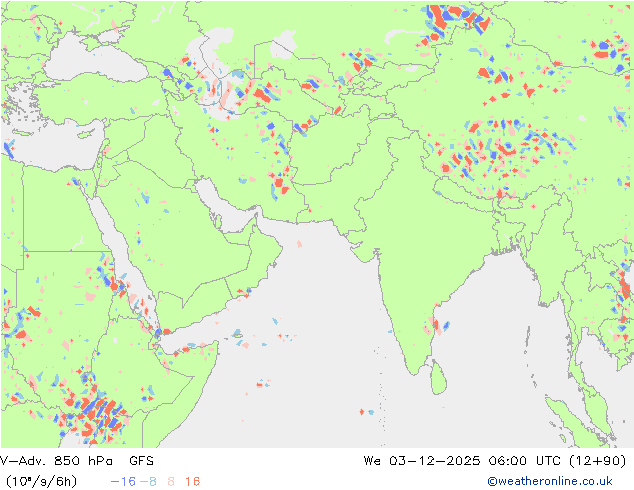
Task: Click the pale pink '8' legend value
Action: (x=171, y=482)
